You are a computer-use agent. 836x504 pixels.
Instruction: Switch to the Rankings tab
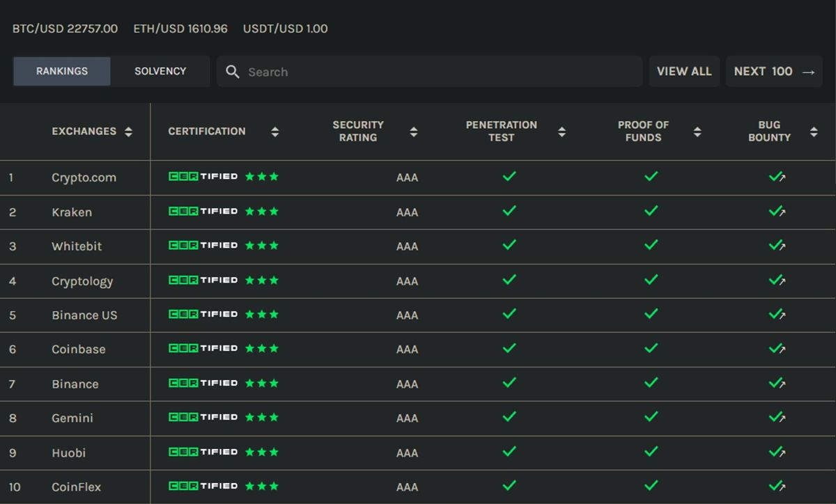[x=62, y=71]
